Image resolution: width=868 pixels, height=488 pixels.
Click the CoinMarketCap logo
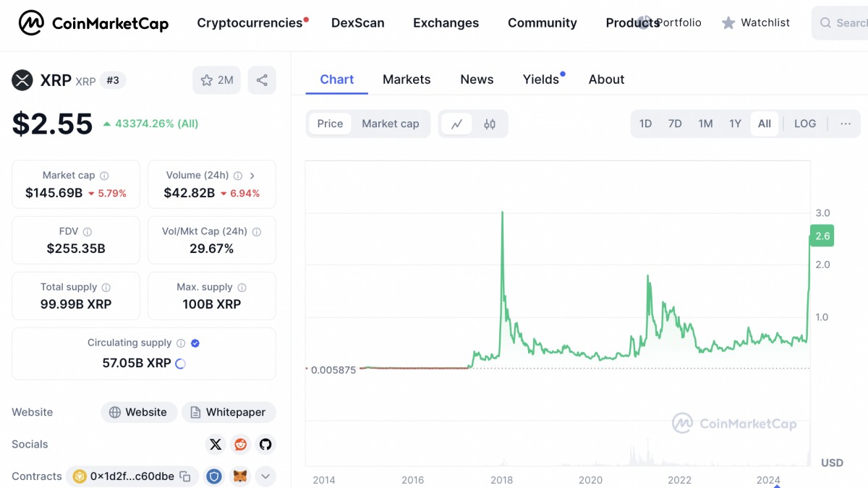coord(93,23)
